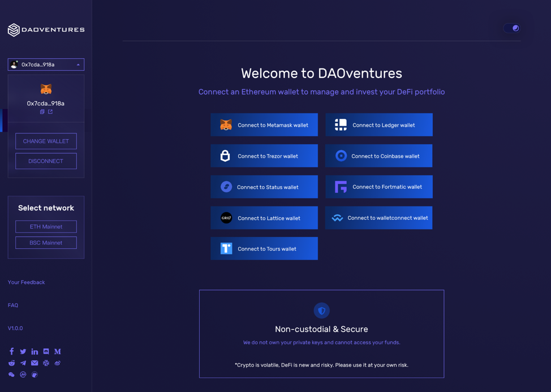Click the V1.0.0 version label
Image resolution: width=551 pixels, height=392 pixels.
point(15,328)
